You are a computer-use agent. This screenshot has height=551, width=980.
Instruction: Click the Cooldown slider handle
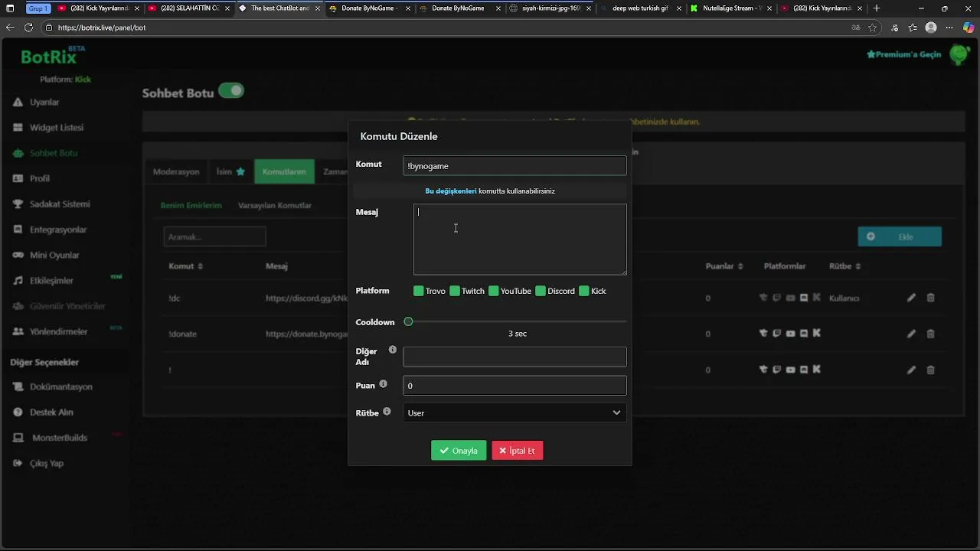408,321
